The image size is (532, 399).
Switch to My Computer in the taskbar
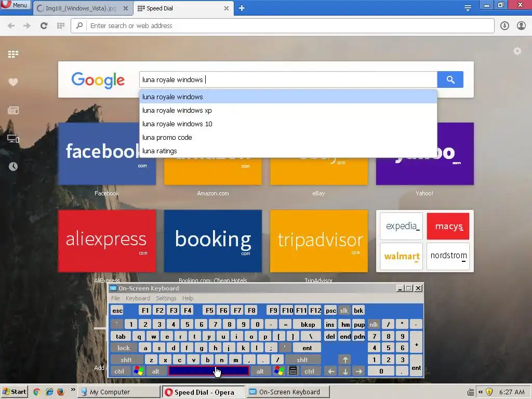coord(119,392)
